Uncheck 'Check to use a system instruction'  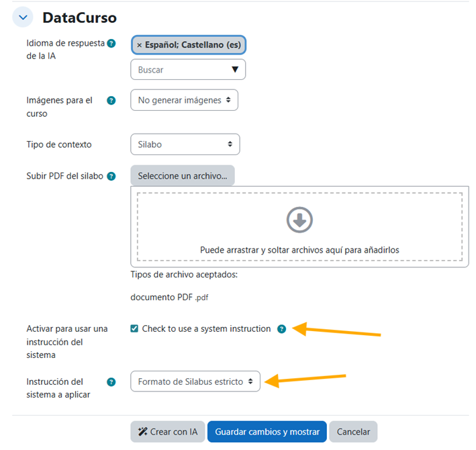point(135,329)
